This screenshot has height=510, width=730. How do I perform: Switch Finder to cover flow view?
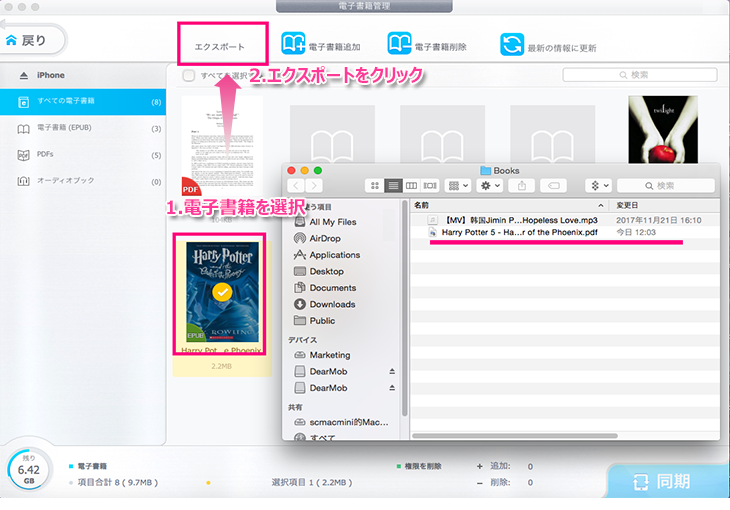(430, 186)
